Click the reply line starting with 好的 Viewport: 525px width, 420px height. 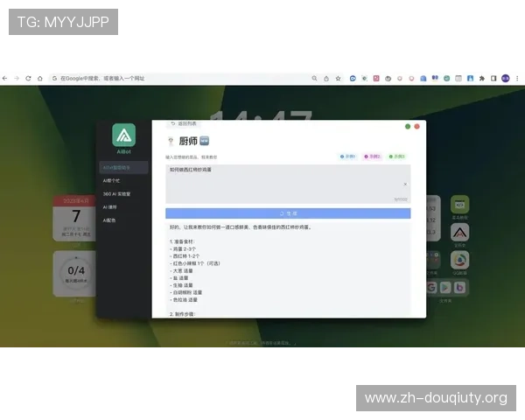241,227
